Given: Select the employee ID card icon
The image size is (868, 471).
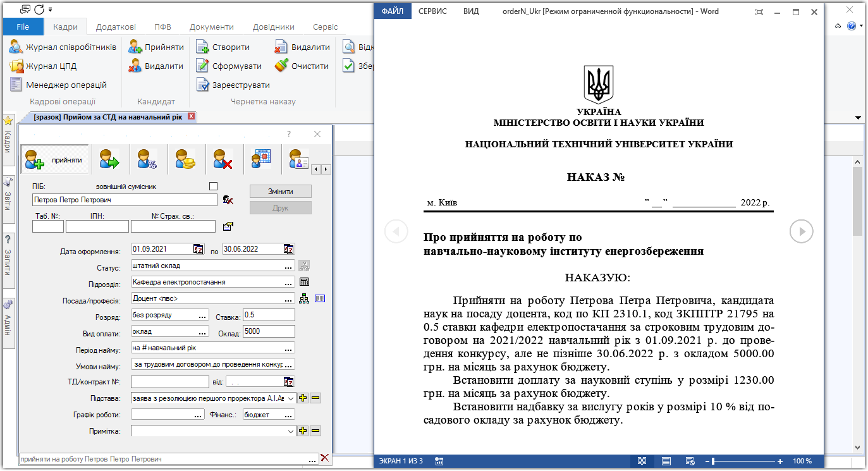Looking at the screenshot, I should [298, 159].
